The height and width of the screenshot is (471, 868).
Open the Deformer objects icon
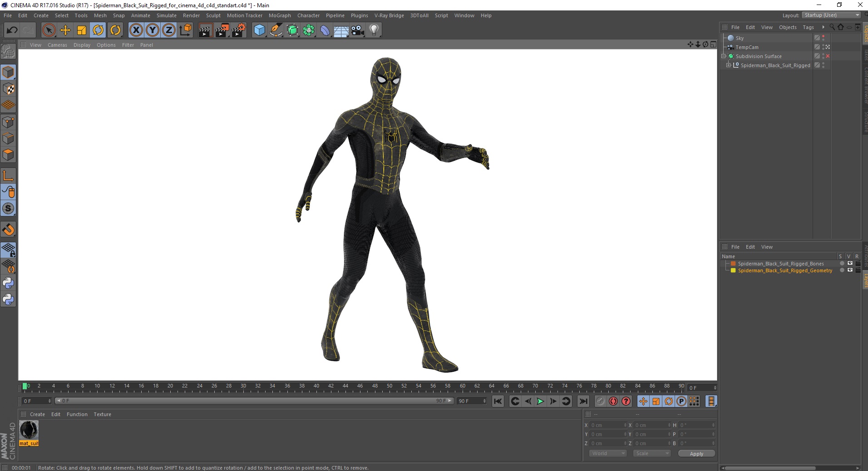tap(325, 30)
